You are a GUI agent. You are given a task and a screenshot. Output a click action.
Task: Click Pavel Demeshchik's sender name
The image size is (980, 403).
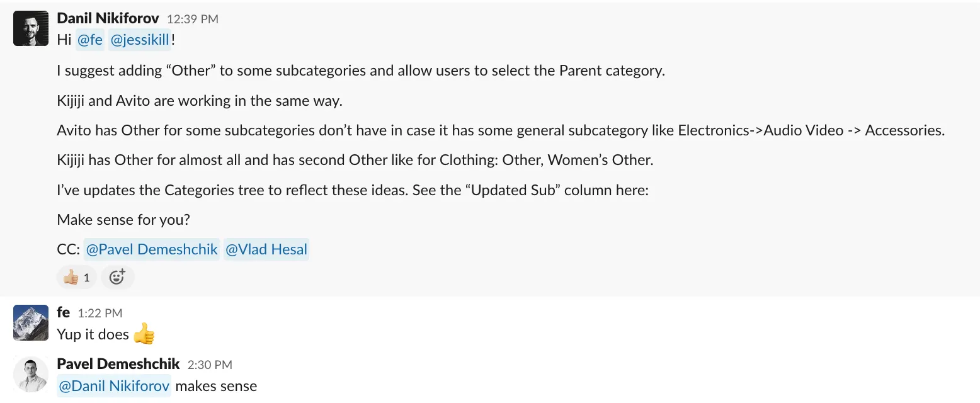pyautogui.click(x=118, y=364)
